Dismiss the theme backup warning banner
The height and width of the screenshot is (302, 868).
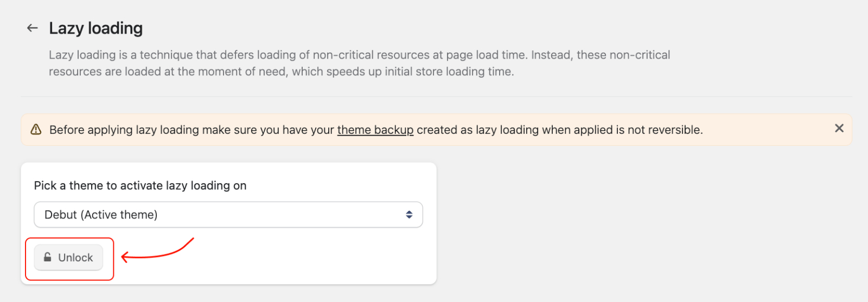coord(839,128)
